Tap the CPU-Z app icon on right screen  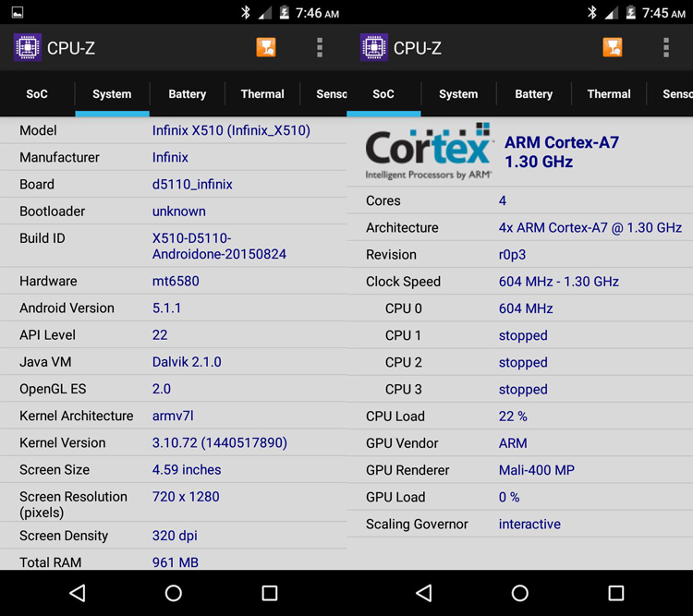(x=374, y=47)
